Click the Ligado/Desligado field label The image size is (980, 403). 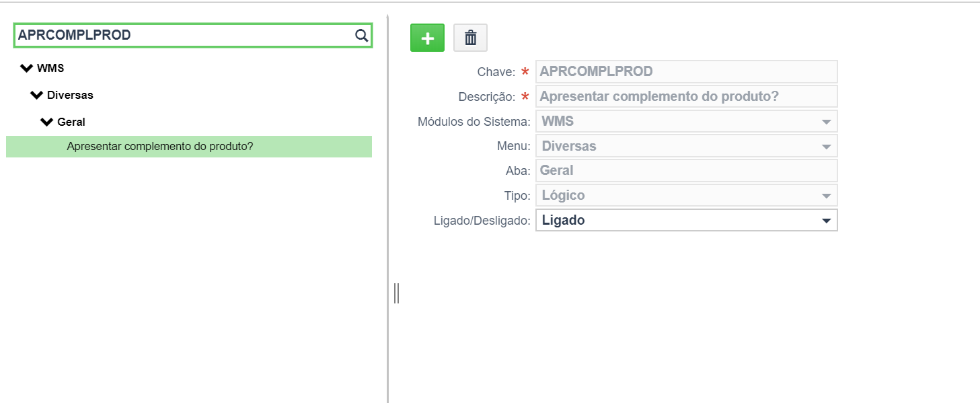coord(482,221)
